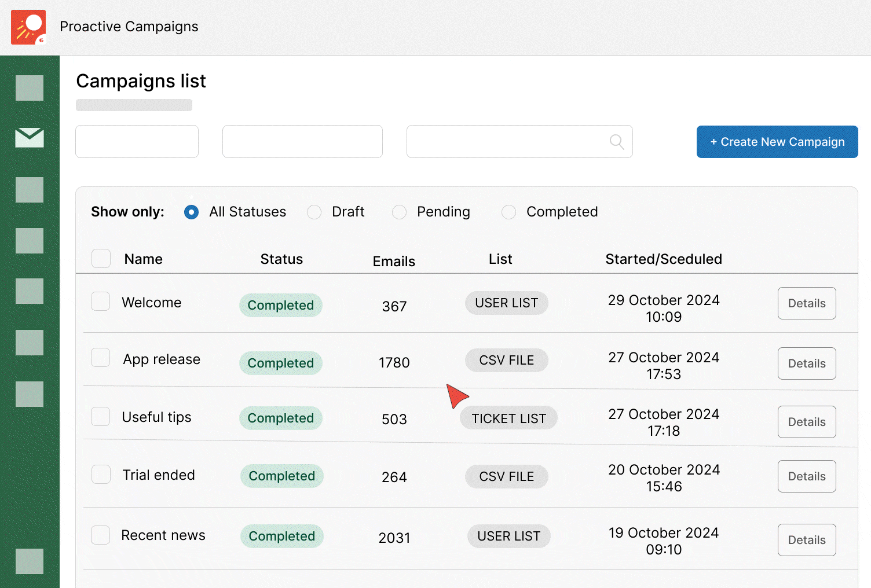The width and height of the screenshot is (871, 588).
Task: Choose the Completed radio filter
Action: click(508, 212)
